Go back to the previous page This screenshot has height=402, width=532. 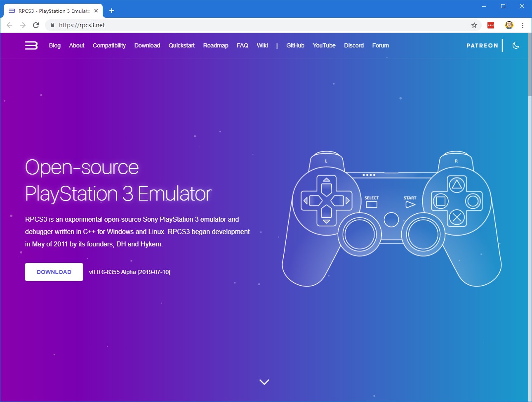[9, 25]
